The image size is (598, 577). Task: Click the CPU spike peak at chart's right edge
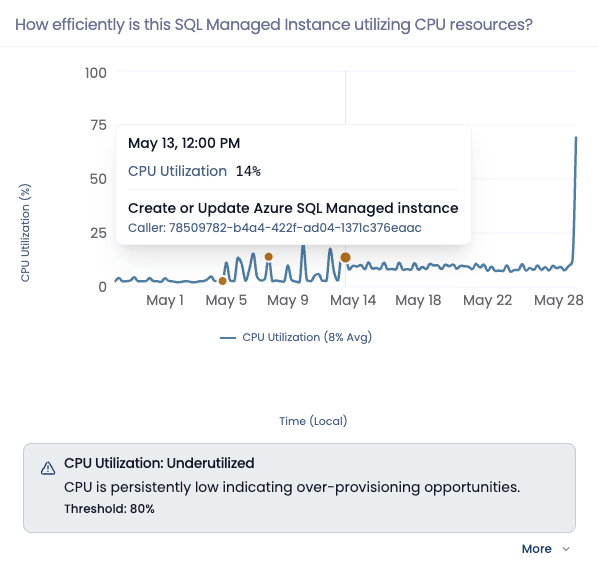pyautogui.click(x=576, y=137)
